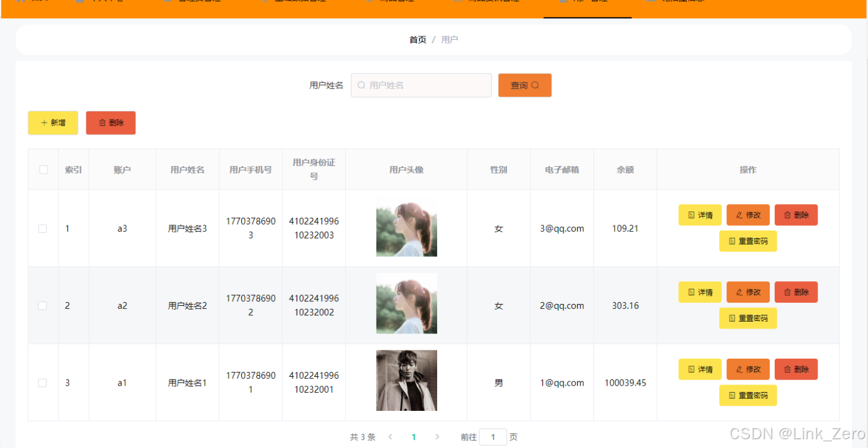This screenshot has height=448, width=868.
Task: Click the next page chevron in pagination
Action: [x=437, y=436]
